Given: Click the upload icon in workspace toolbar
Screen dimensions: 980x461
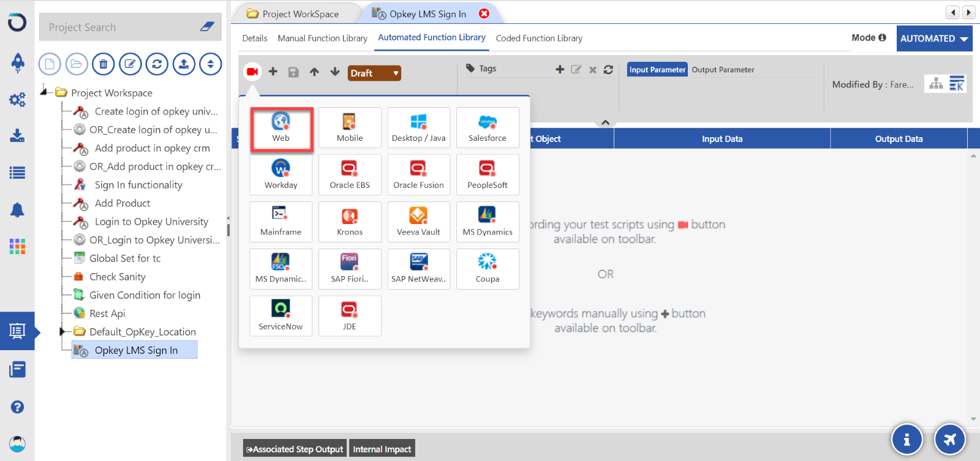Looking at the screenshot, I should pyautogui.click(x=184, y=64).
